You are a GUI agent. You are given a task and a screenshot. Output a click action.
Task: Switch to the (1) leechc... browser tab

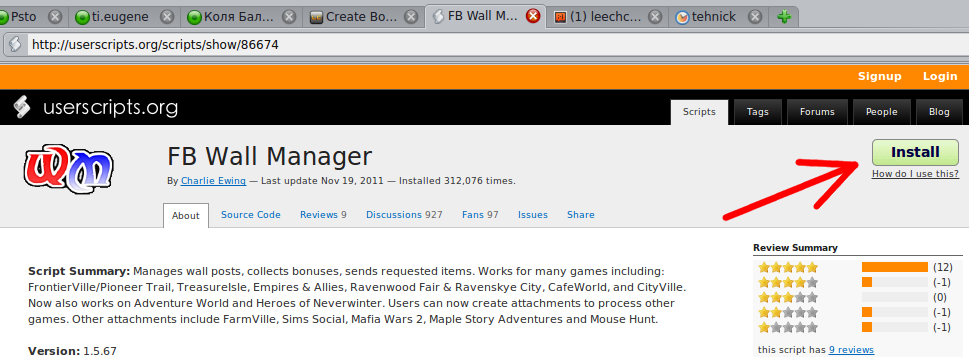point(608,17)
